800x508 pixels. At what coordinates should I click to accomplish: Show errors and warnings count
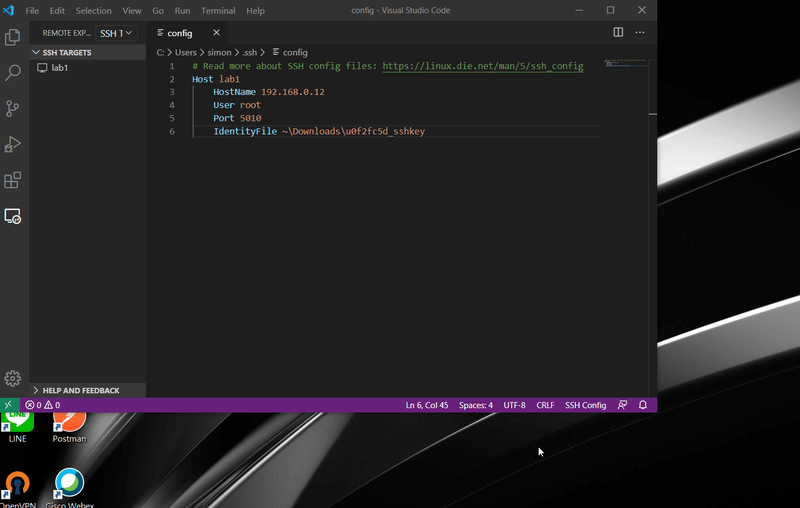[43, 405]
